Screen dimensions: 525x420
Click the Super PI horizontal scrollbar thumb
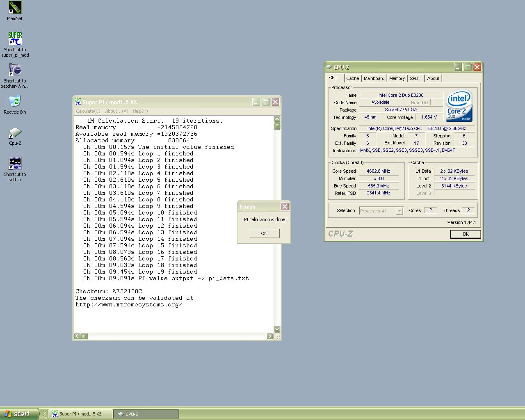coord(84,336)
